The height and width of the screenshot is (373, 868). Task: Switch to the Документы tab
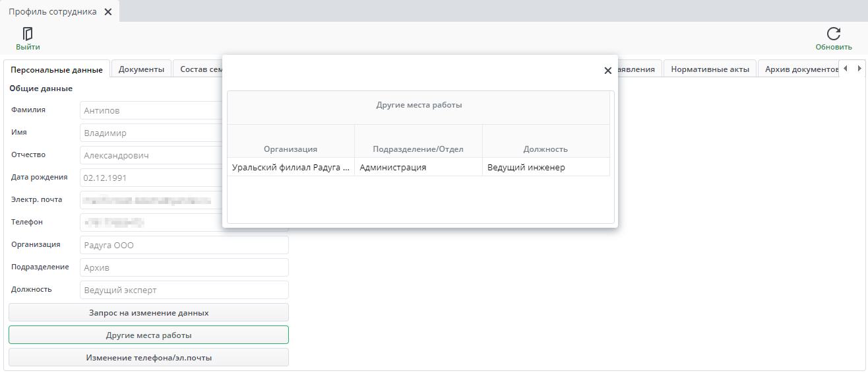tap(141, 69)
